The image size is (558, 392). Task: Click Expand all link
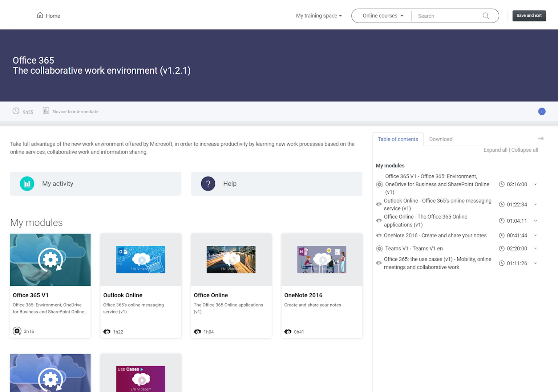tap(495, 150)
